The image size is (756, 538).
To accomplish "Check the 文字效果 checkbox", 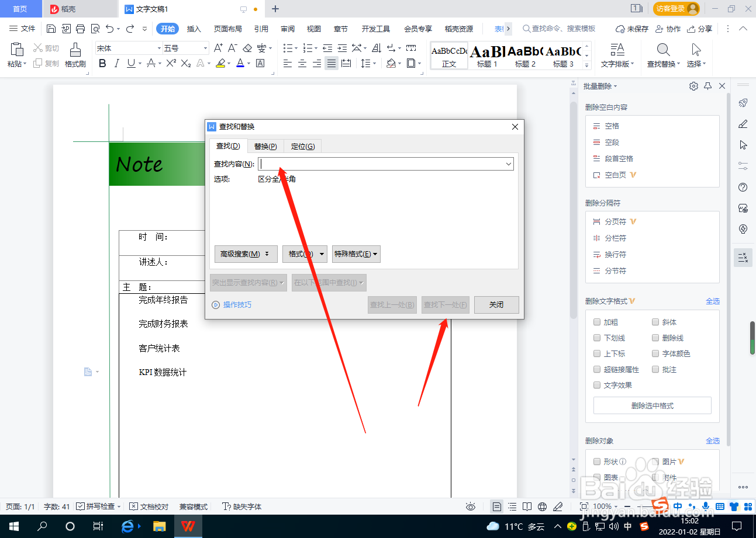I will coord(597,385).
